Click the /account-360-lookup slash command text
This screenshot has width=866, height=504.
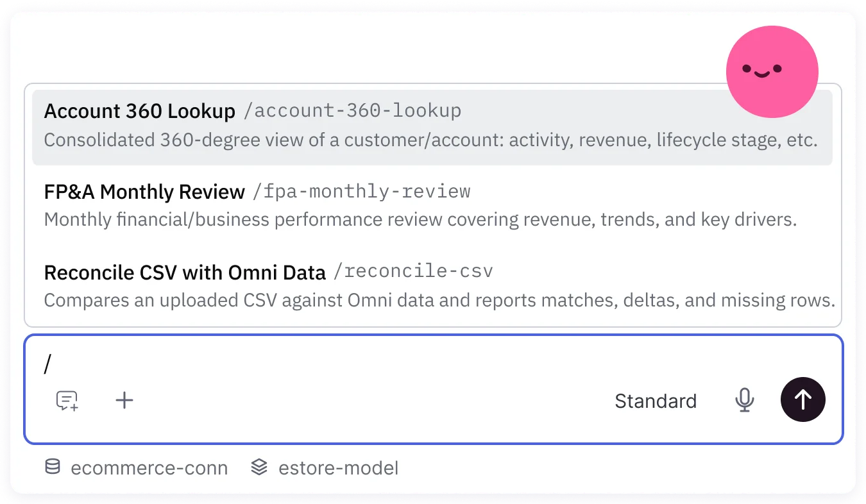tap(352, 111)
